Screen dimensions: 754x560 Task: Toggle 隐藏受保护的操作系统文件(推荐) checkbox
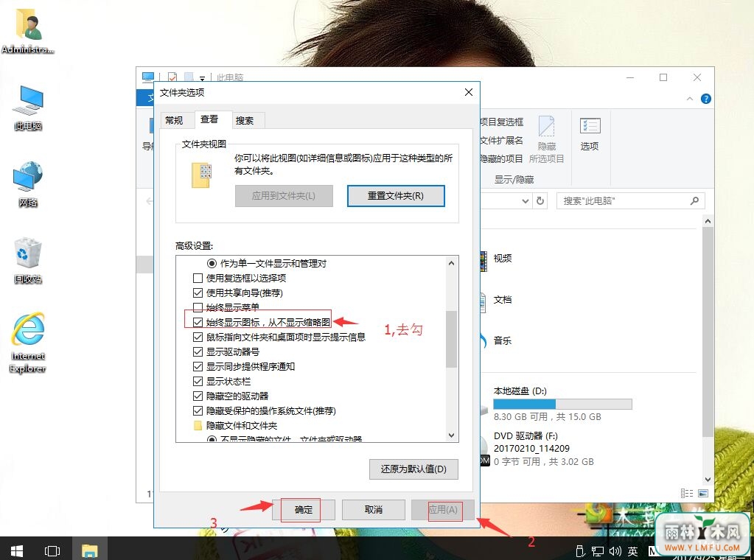click(198, 411)
